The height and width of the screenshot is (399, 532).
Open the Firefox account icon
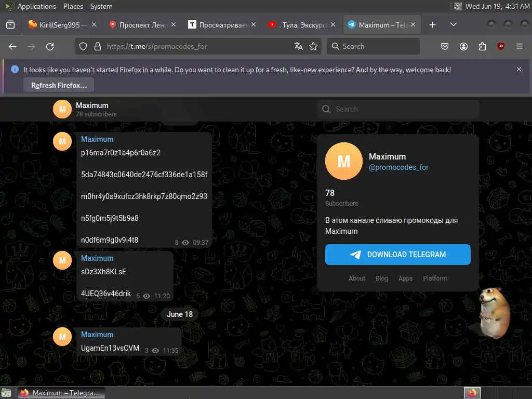463,46
